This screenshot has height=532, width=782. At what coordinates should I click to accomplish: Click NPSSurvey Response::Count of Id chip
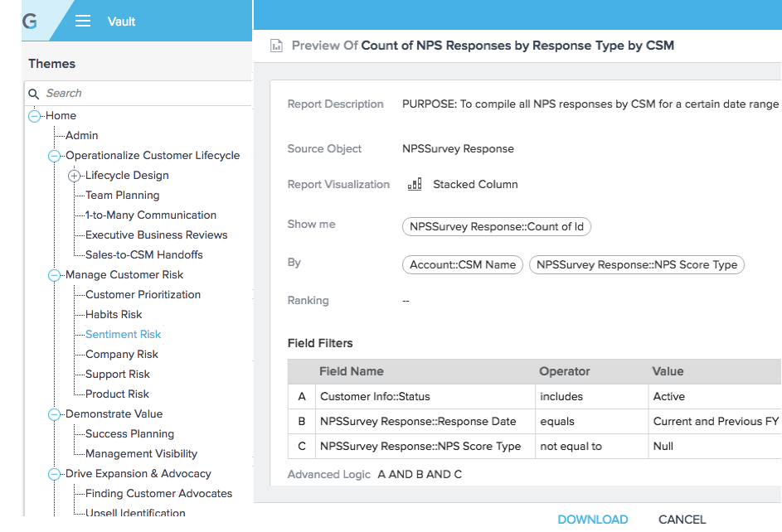click(496, 227)
